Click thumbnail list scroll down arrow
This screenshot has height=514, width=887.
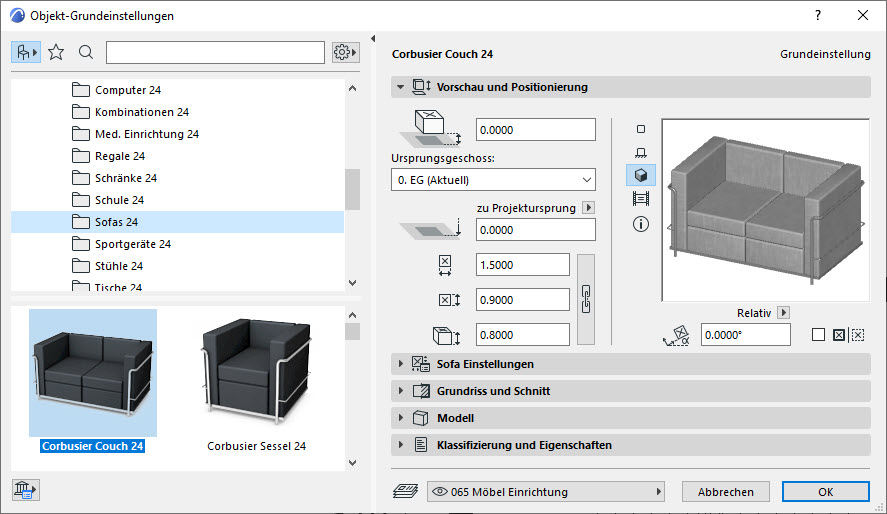pyautogui.click(x=352, y=463)
